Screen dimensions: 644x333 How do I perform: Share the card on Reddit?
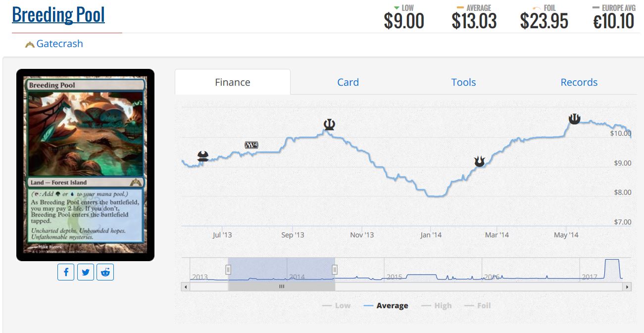click(x=105, y=272)
